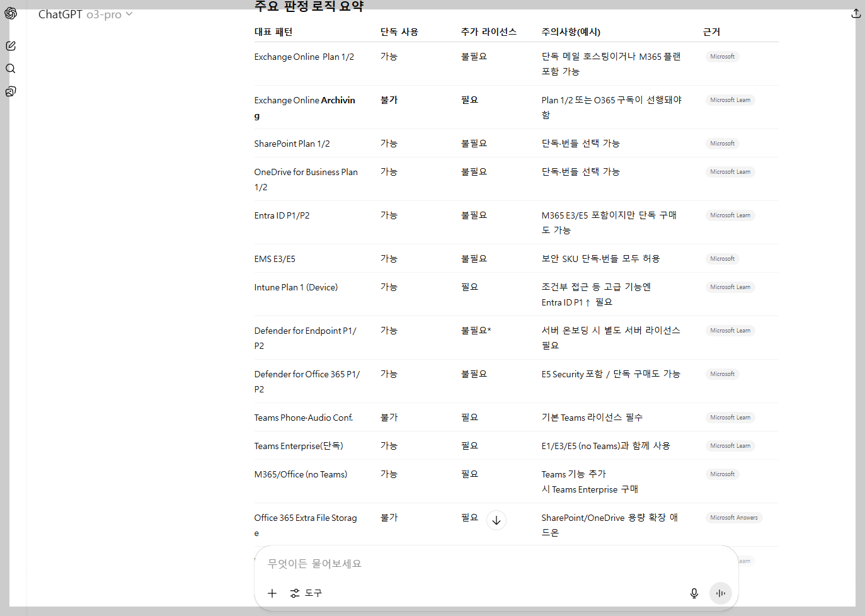Click the EMS E3/E5 cell

tap(275, 259)
